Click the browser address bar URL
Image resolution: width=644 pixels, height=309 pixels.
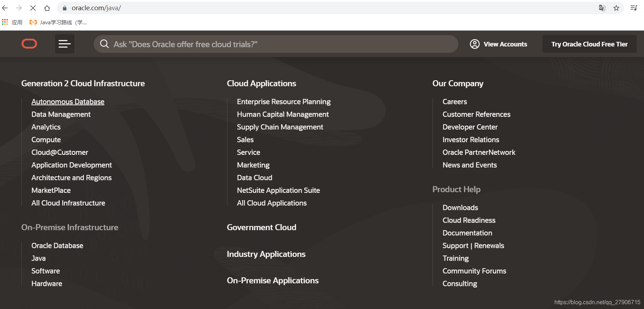point(96,8)
